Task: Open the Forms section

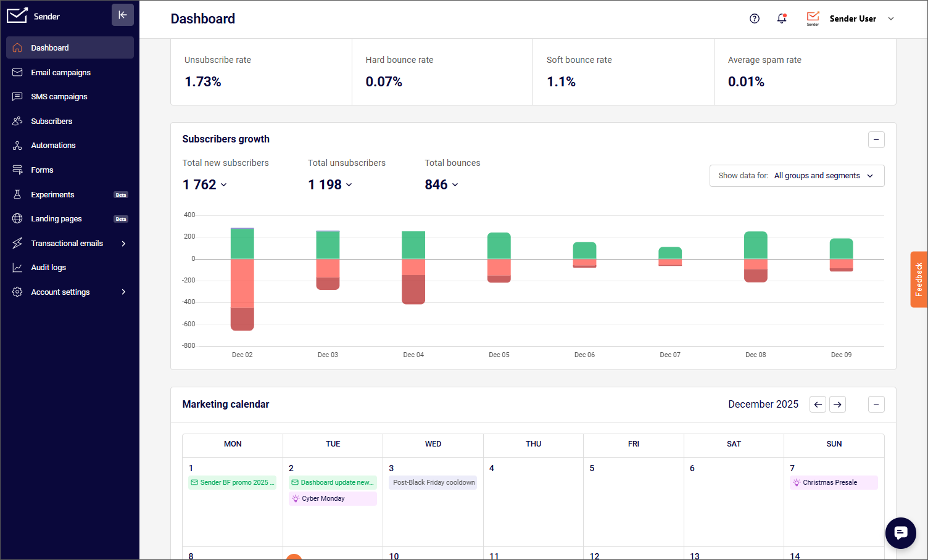Action: 42,170
